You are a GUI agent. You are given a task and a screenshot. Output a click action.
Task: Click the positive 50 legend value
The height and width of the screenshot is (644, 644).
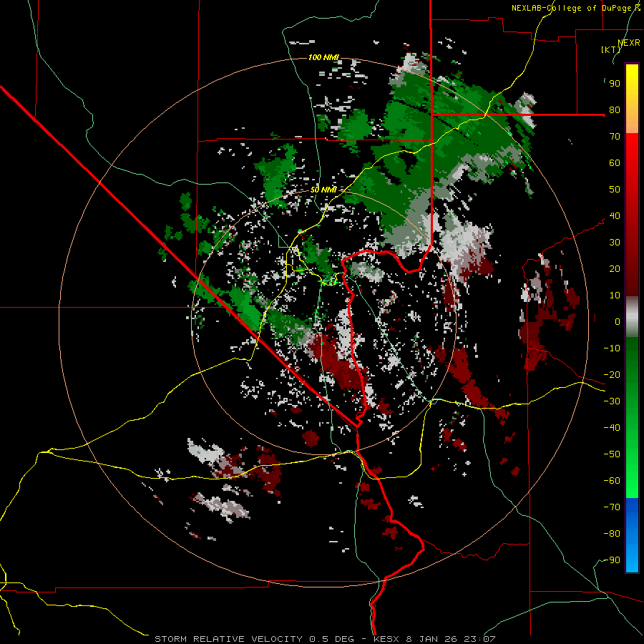click(x=615, y=190)
